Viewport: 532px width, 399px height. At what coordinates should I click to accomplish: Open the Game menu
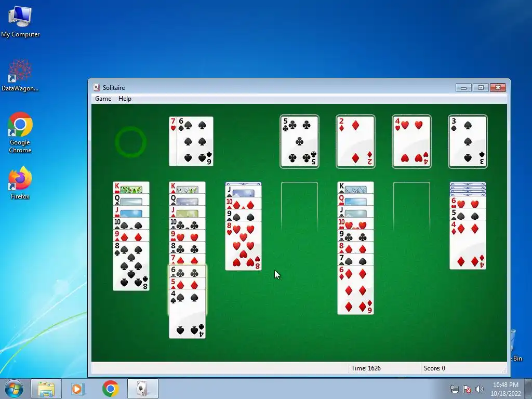coord(103,99)
